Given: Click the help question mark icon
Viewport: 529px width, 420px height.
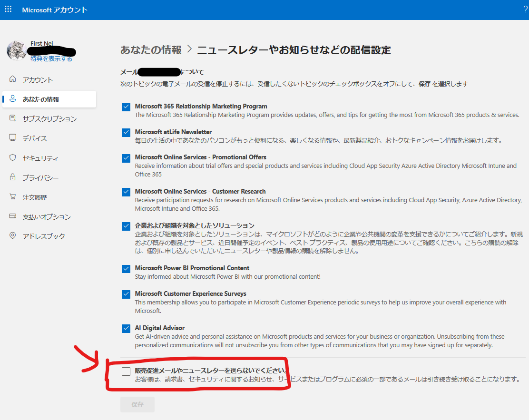Looking at the screenshot, I should click(525, 10).
